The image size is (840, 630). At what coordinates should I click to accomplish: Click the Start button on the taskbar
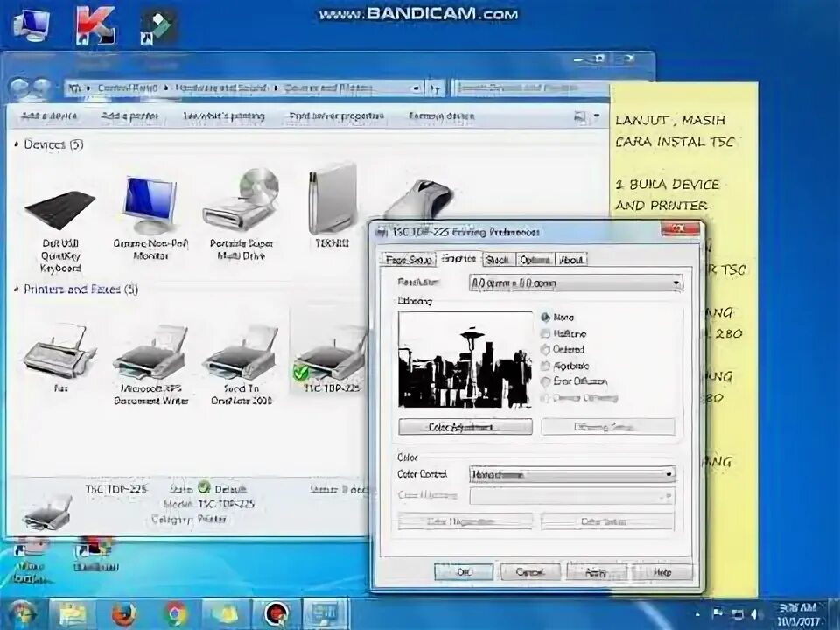pos(21,614)
